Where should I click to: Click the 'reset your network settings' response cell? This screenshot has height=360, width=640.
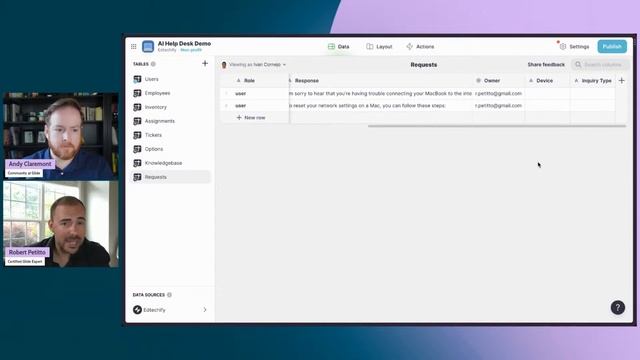click(381, 105)
